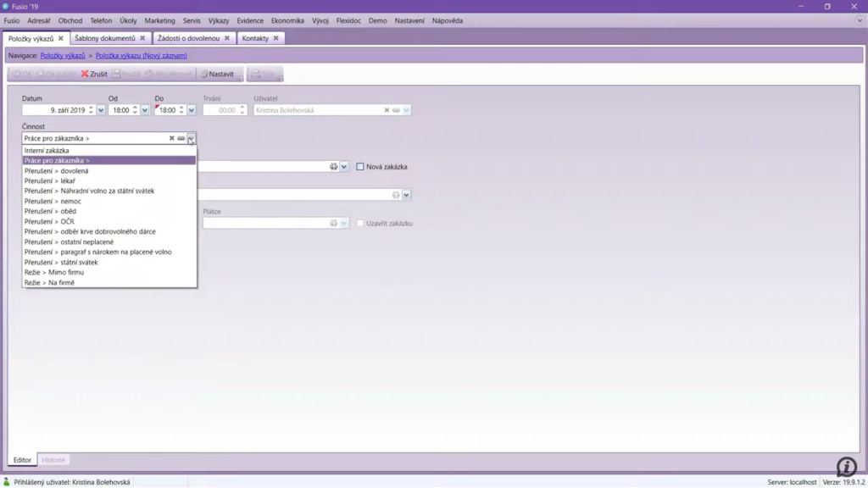The width and height of the screenshot is (868, 488).
Task: Click the red X Zrušit cancel icon
Action: click(85, 75)
